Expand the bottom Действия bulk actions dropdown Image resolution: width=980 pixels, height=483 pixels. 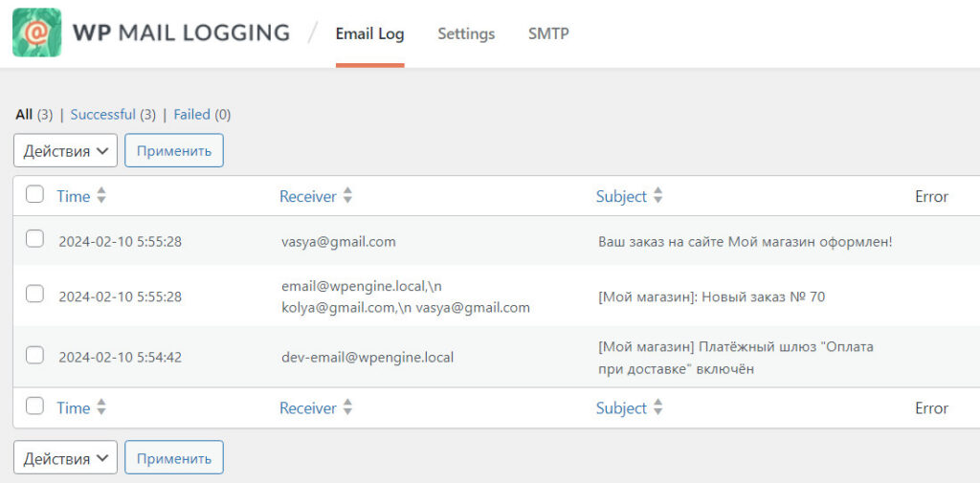(x=65, y=458)
